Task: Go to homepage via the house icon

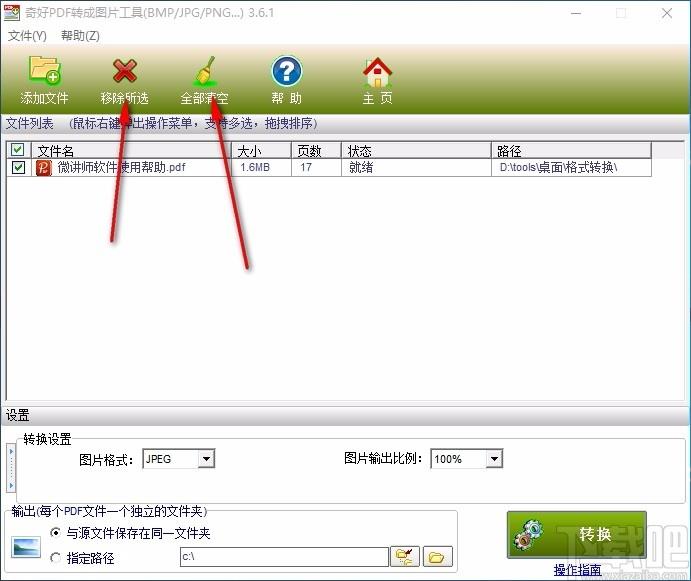Action: click(x=377, y=71)
